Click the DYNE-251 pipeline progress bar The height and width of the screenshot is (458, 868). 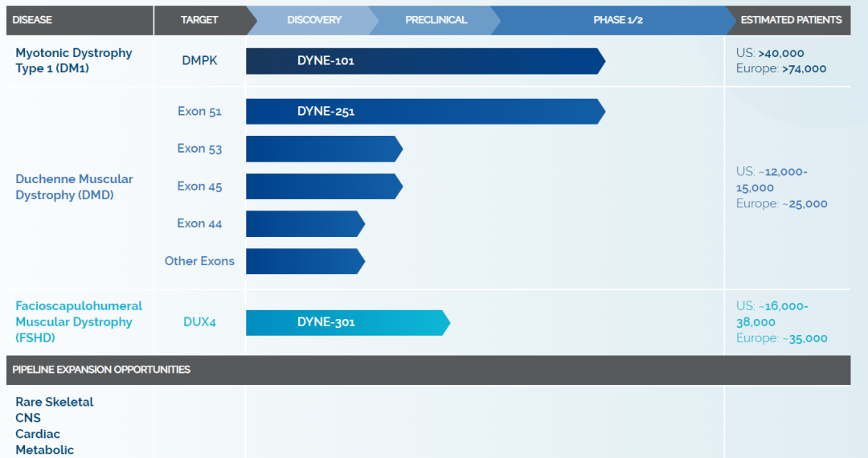426,111
